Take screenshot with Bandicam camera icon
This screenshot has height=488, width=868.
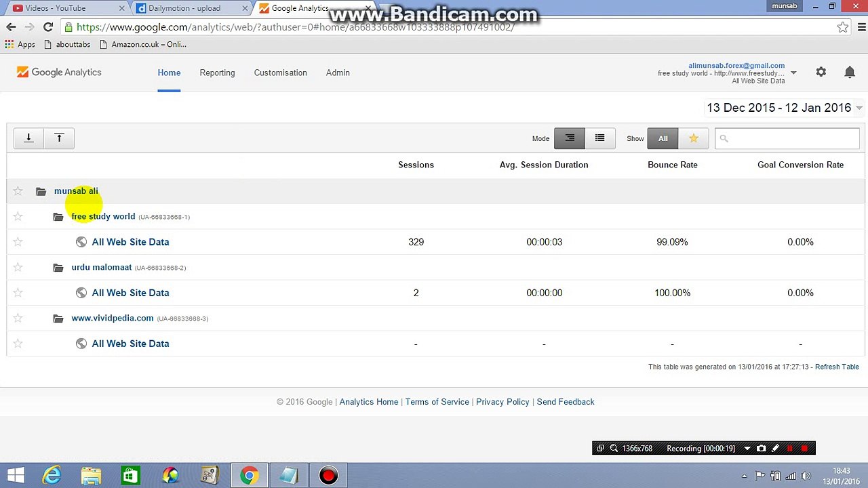tap(762, 448)
